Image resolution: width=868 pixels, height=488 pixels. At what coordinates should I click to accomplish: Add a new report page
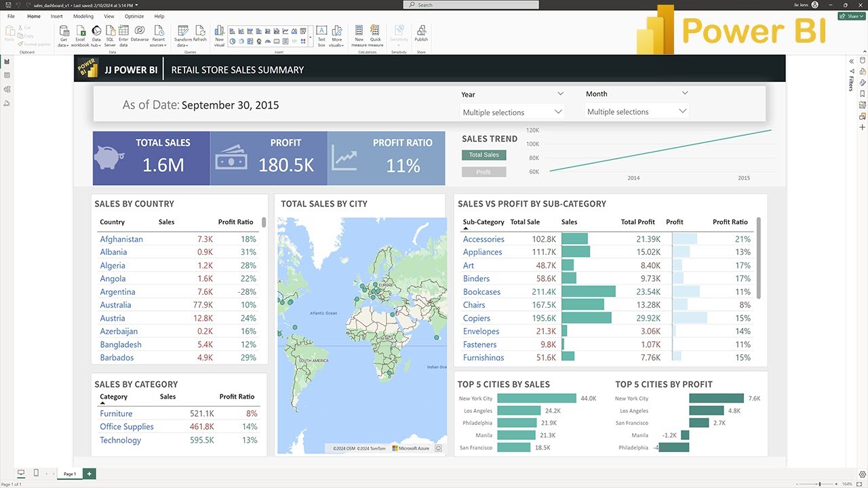point(89,474)
